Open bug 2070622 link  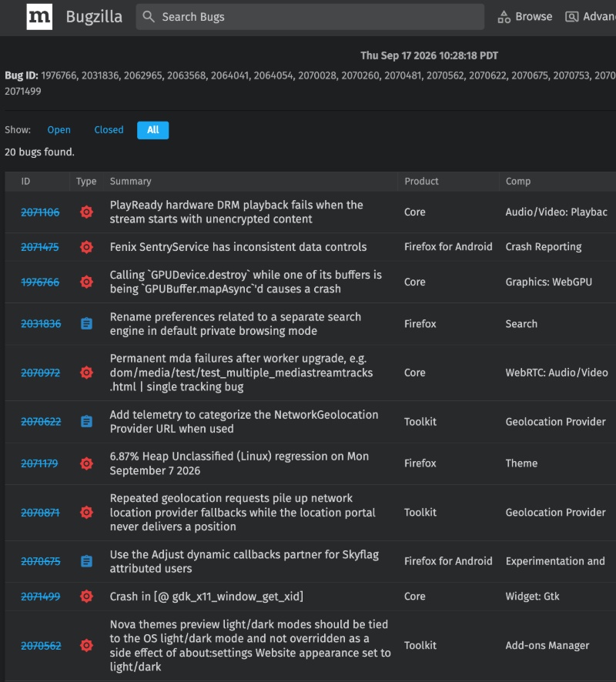tap(41, 422)
